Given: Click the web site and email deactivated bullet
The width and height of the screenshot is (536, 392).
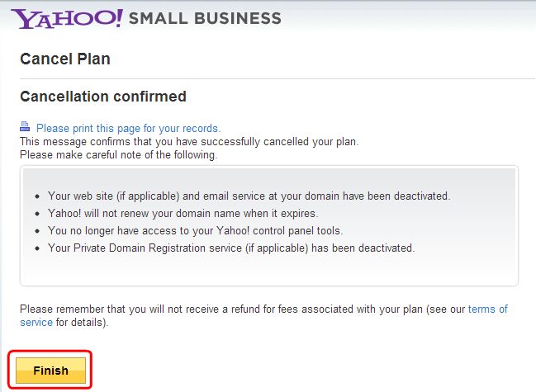Looking at the screenshot, I should [x=249, y=196].
